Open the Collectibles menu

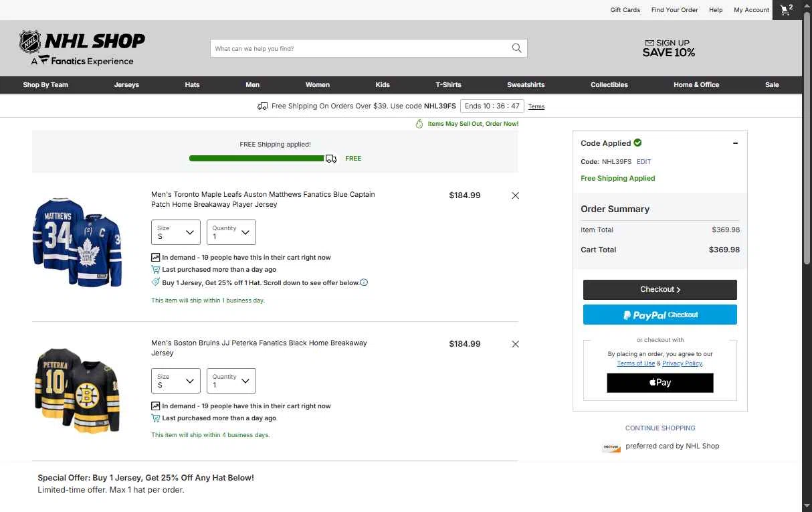(609, 85)
